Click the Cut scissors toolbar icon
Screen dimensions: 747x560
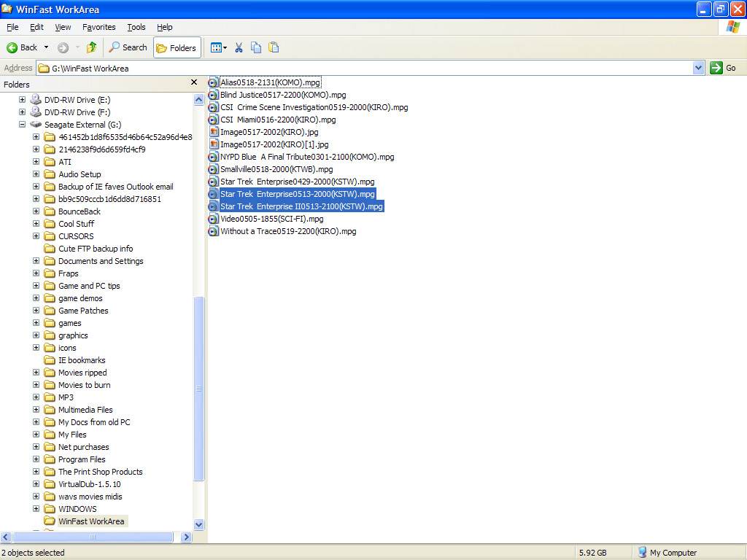tap(239, 47)
